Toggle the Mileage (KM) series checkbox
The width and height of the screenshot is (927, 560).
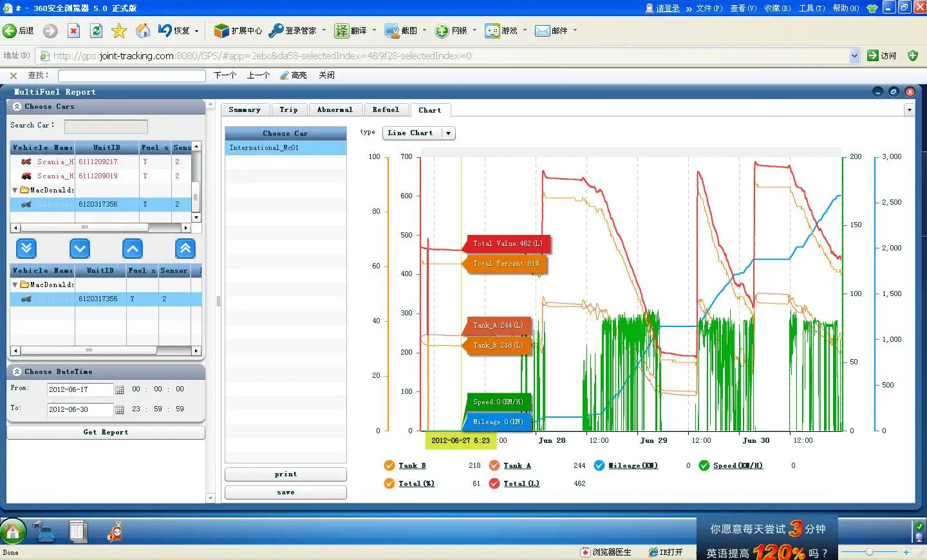click(599, 466)
